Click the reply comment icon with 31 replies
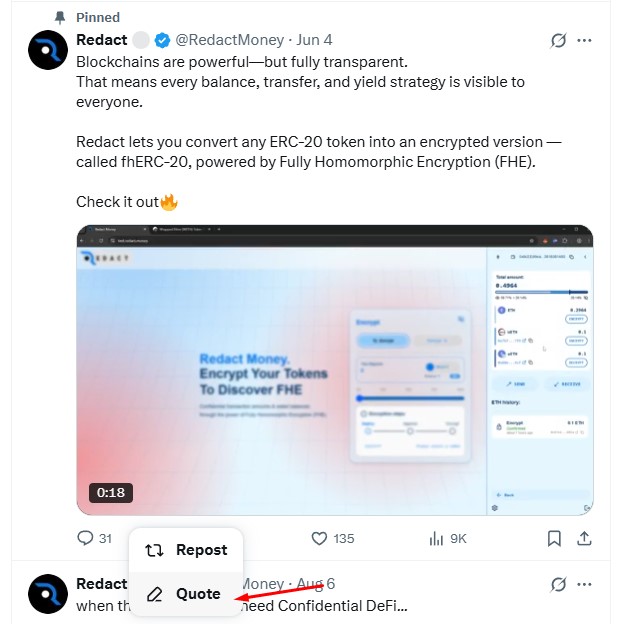 click(86, 538)
